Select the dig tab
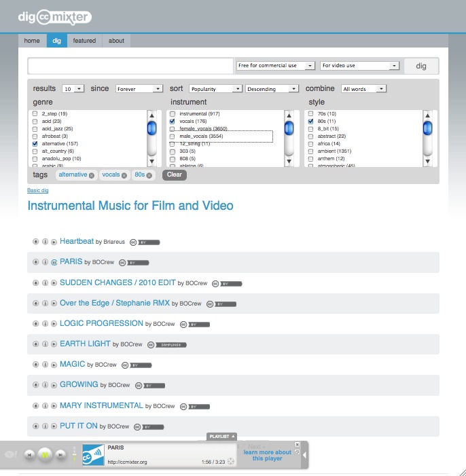 [57, 41]
